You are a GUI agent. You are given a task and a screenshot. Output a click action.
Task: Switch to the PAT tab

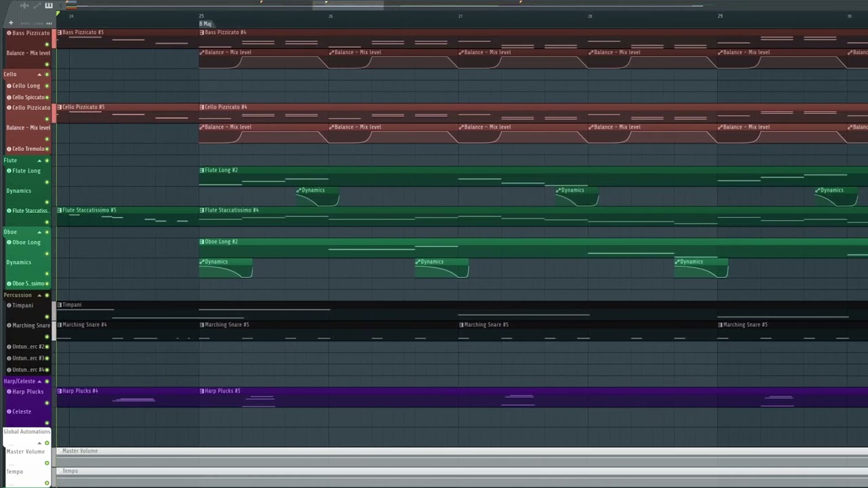pyautogui.click(x=50, y=24)
